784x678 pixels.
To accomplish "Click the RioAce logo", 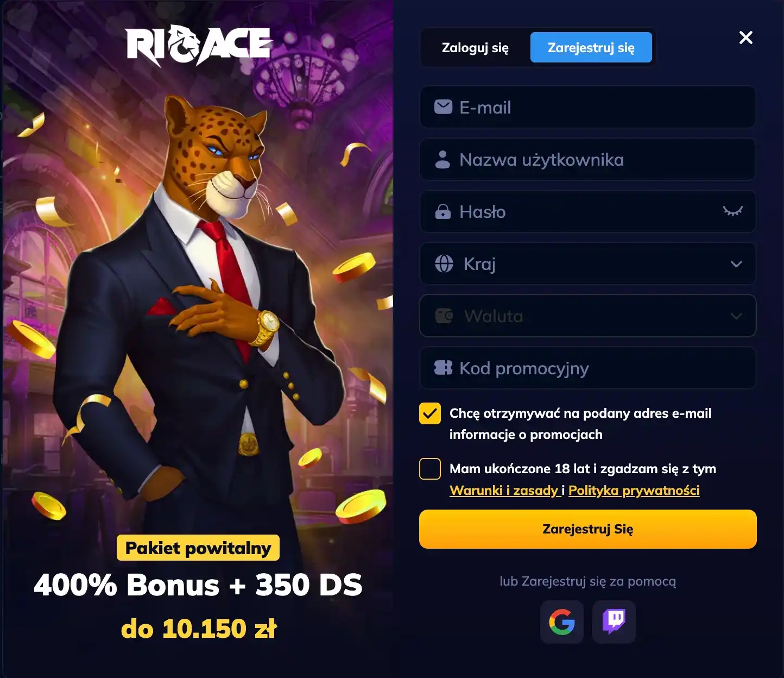I will tap(199, 45).
